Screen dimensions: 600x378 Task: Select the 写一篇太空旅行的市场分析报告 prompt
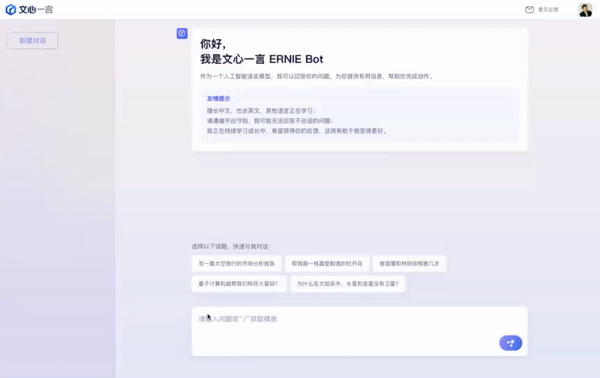[x=236, y=264]
